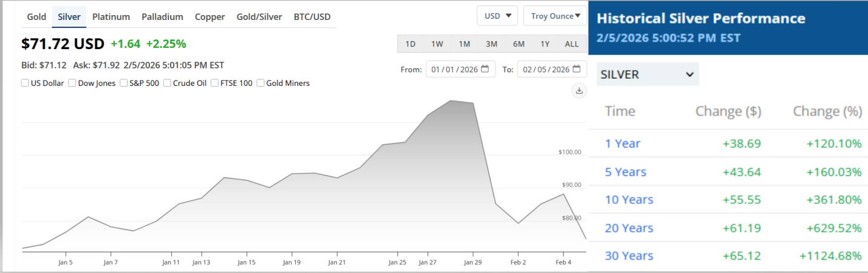Open the 30 Years performance link

[629, 256]
